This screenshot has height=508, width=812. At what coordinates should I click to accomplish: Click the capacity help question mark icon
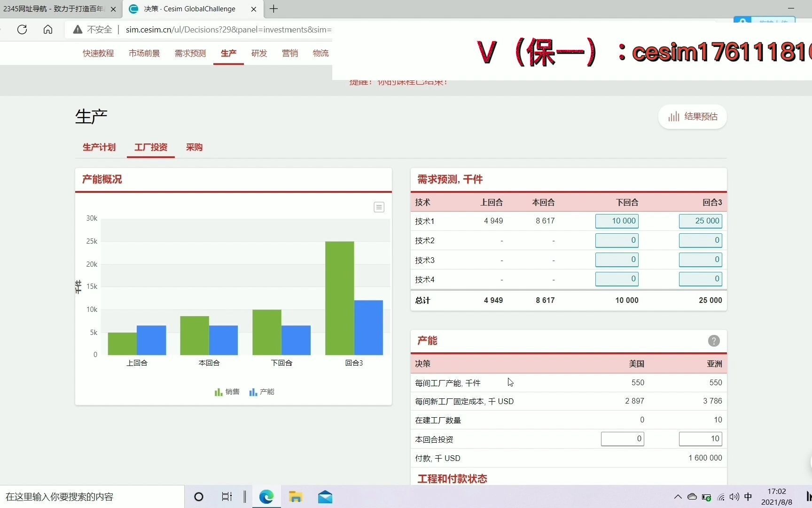click(x=713, y=341)
